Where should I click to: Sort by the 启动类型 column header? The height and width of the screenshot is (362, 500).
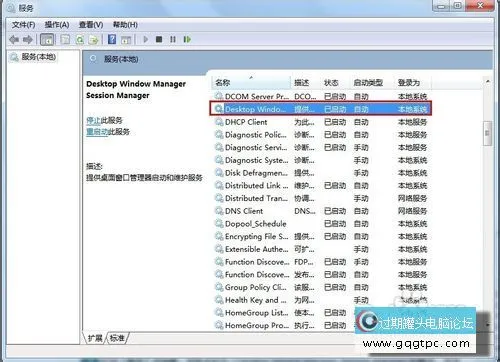[372, 82]
